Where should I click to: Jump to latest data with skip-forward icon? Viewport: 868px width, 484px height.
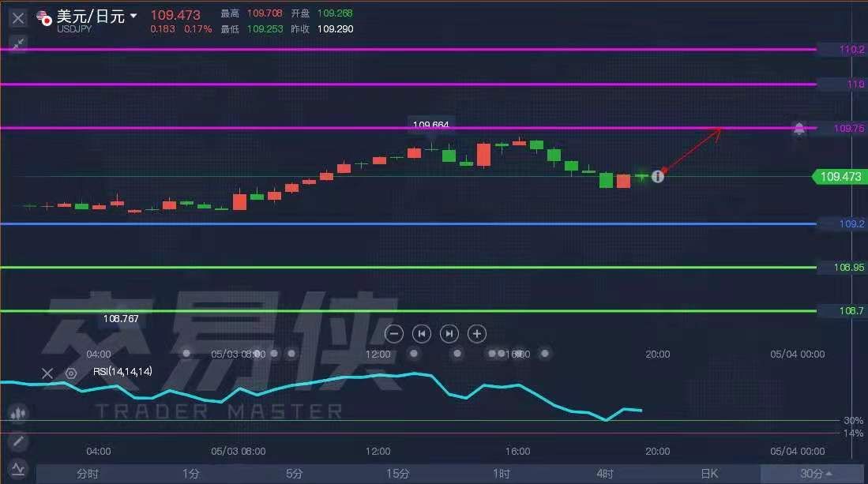click(449, 333)
